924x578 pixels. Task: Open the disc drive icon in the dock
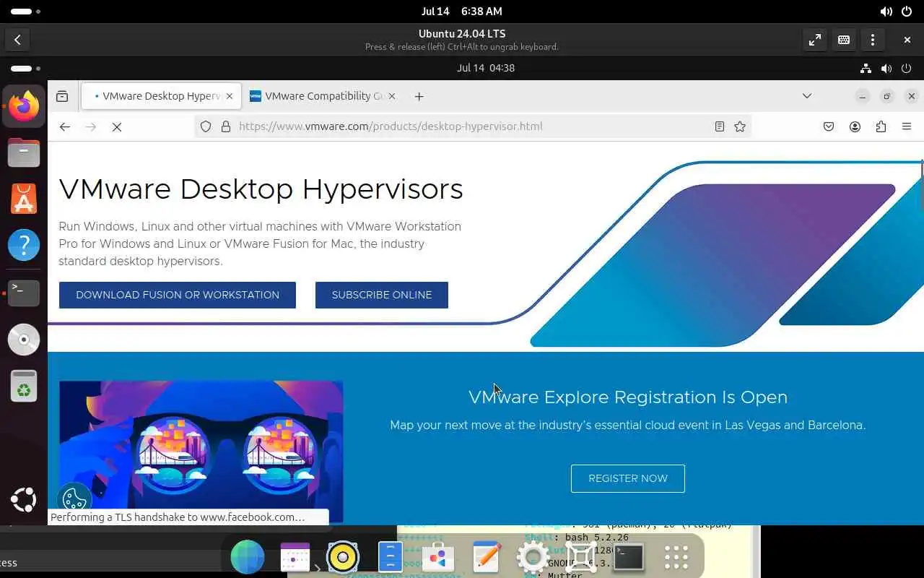point(24,339)
